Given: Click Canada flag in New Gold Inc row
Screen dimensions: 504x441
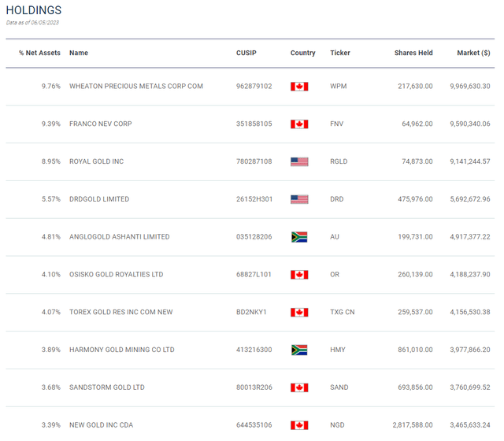Looking at the screenshot, I should pos(299,425).
